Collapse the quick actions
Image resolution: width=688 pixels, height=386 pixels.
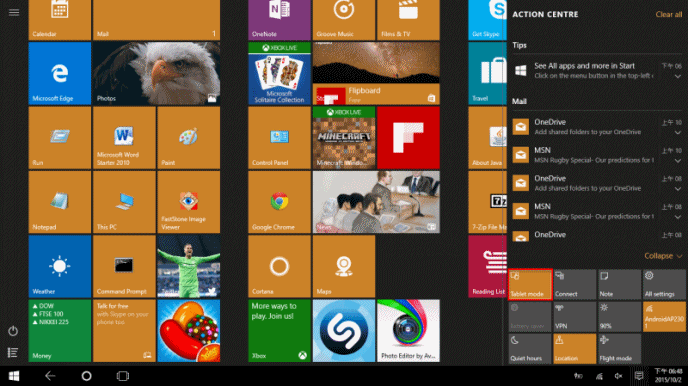[663, 256]
